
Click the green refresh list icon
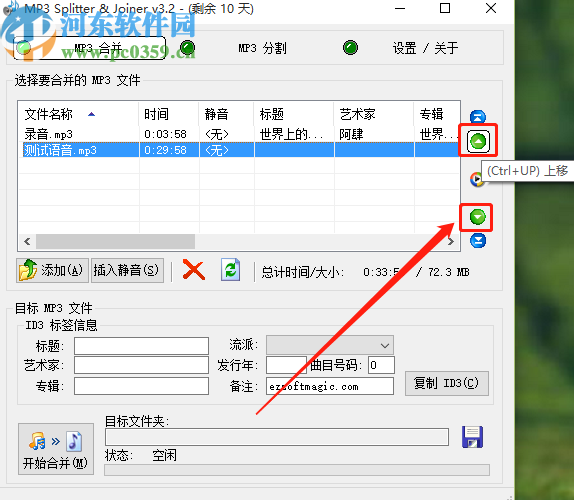click(x=230, y=270)
